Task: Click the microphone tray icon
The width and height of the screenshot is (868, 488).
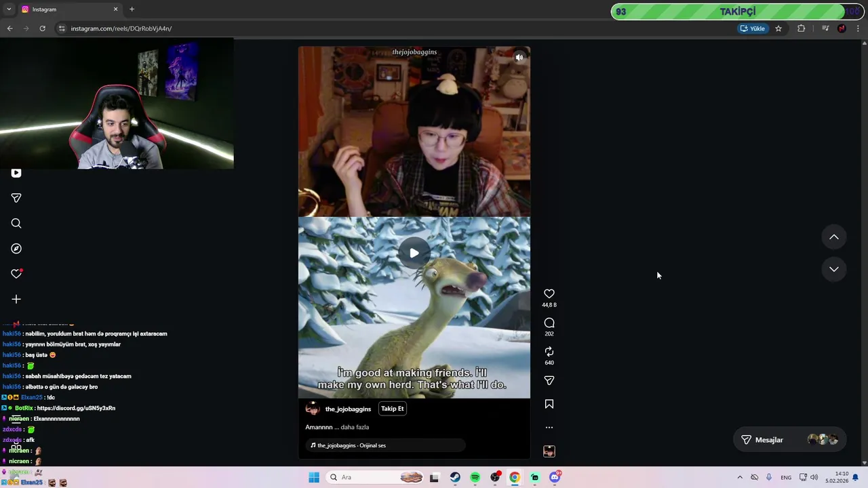Action: (769, 477)
